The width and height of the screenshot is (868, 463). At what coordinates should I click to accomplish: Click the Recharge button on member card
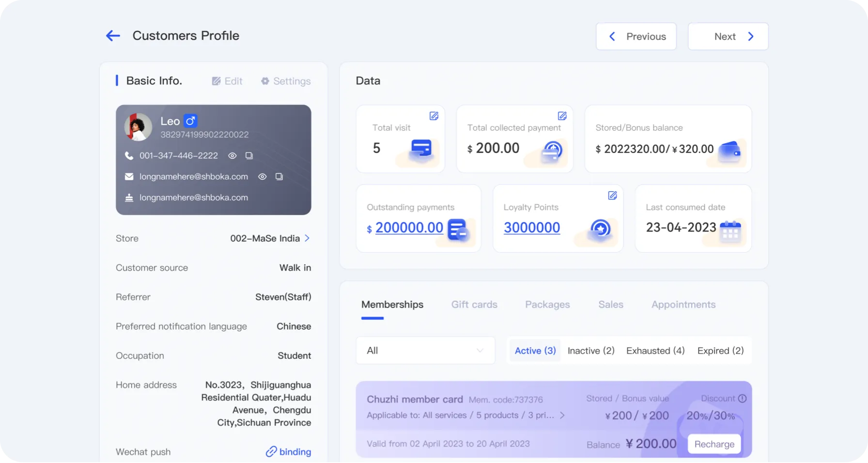(x=713, y=444)
